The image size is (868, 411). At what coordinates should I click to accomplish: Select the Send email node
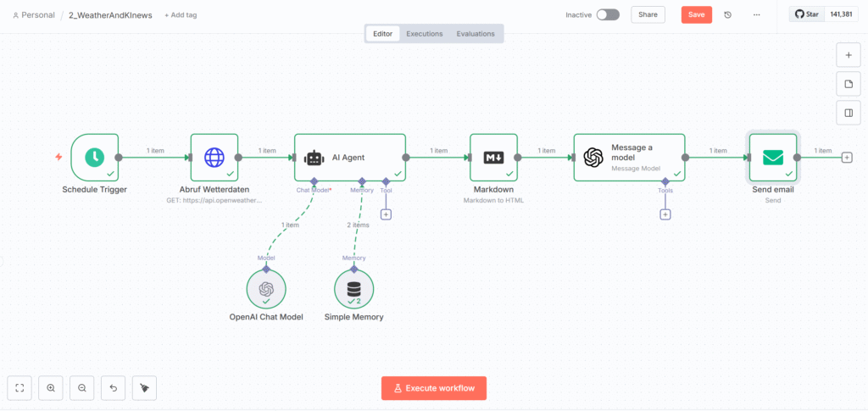[772, 157]
